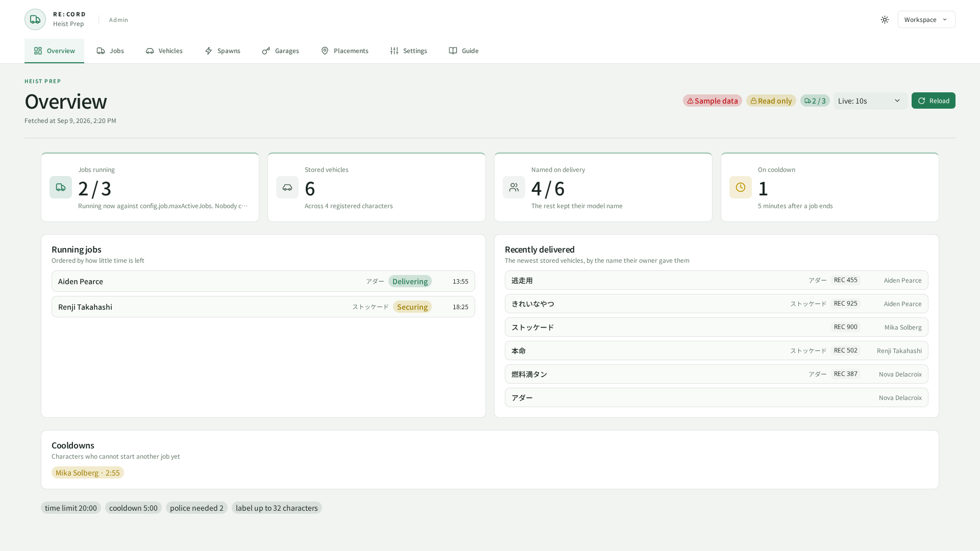Click the cooldown 5:00 chip
Screen dimensions: 980x551
pyautogui.click(x=133, y=508)
